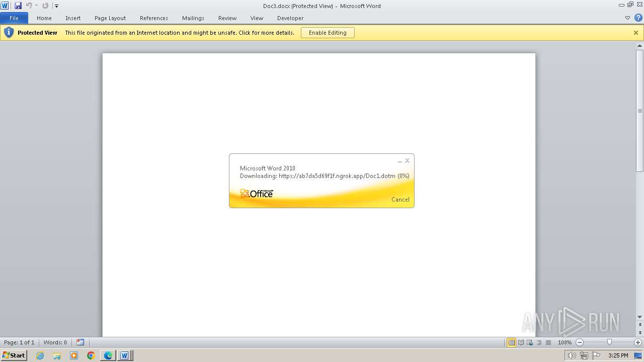Click the Show Desktop button
This screenshot has width=644, height=362.
[x=638, y=355]
